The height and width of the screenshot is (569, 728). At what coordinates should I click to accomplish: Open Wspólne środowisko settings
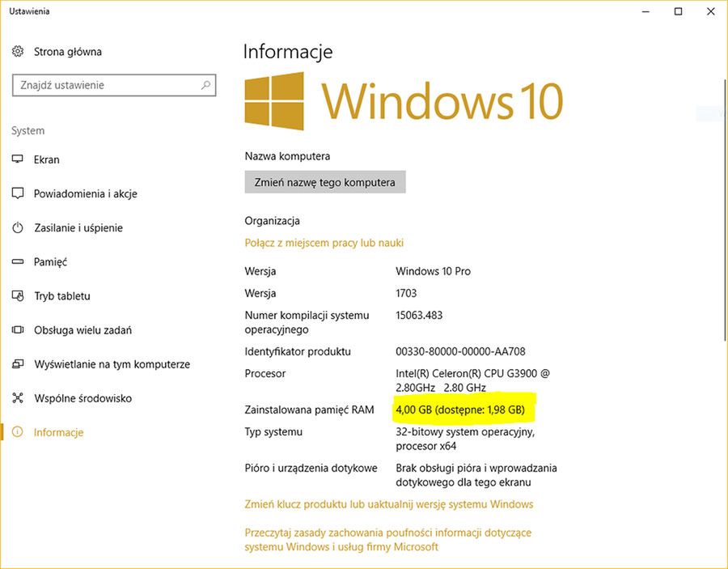click(83, 398)
